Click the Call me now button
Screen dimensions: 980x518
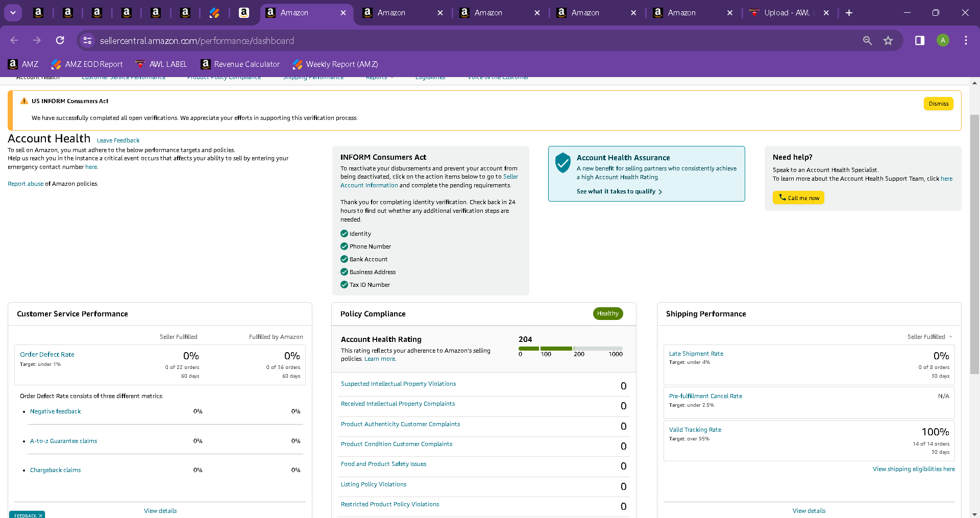(798, 198)
